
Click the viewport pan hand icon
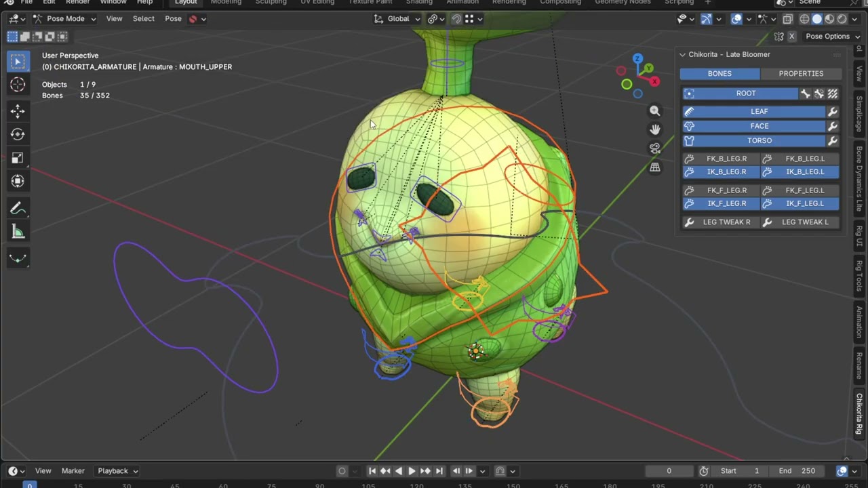(x=654, y=129)
